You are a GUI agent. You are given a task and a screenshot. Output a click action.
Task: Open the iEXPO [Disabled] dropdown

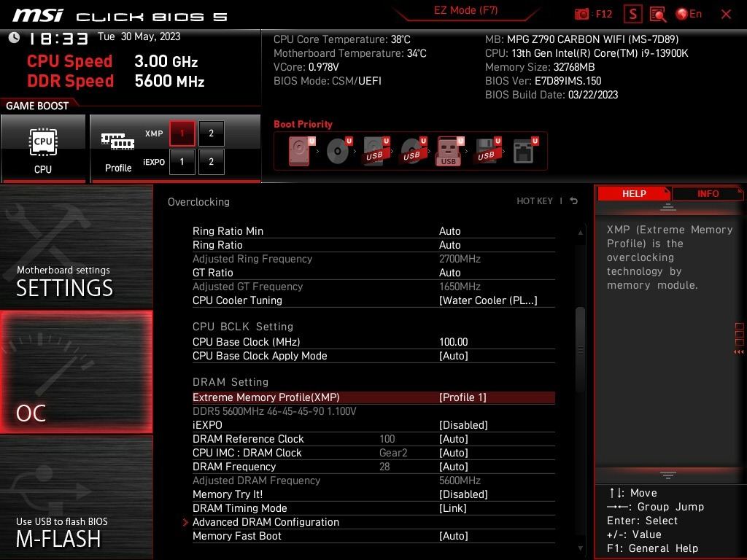click(463, 425)
